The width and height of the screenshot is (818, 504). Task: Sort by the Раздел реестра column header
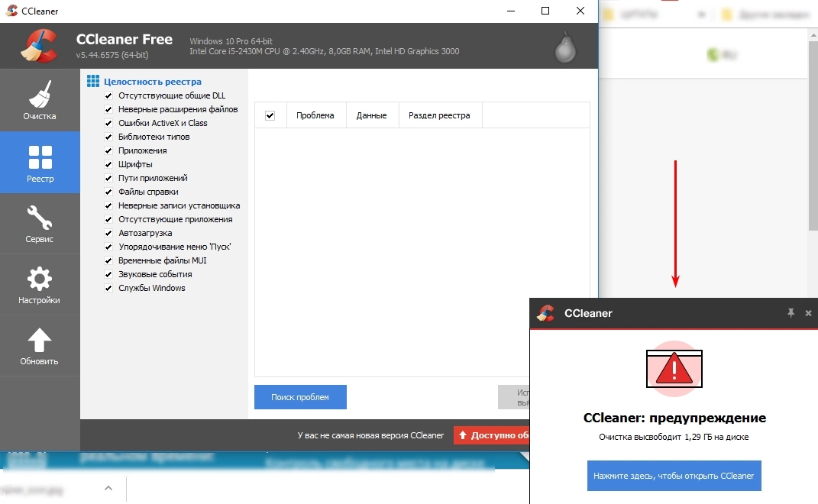[x=439, y=115]
